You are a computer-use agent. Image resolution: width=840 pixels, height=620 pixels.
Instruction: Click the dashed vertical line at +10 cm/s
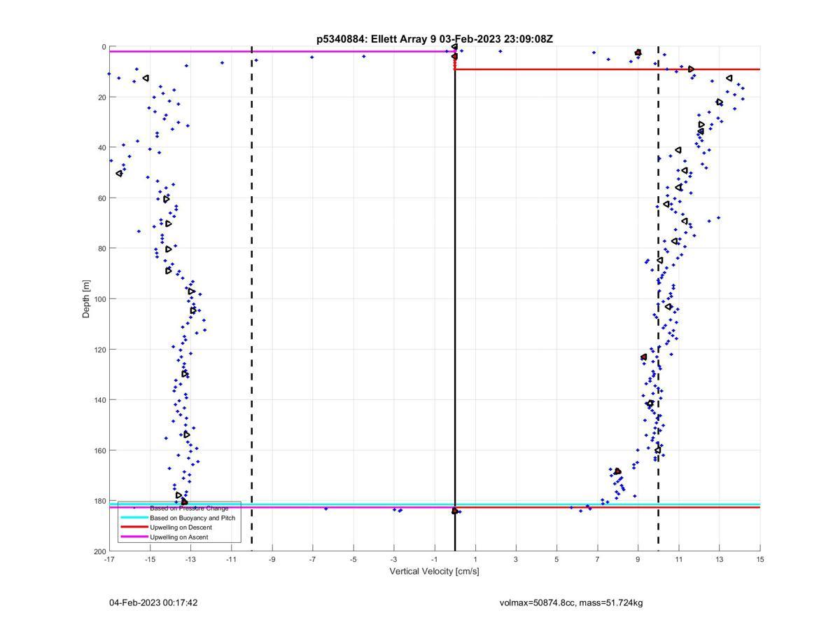pyautogui.click(x=658, y=299)
